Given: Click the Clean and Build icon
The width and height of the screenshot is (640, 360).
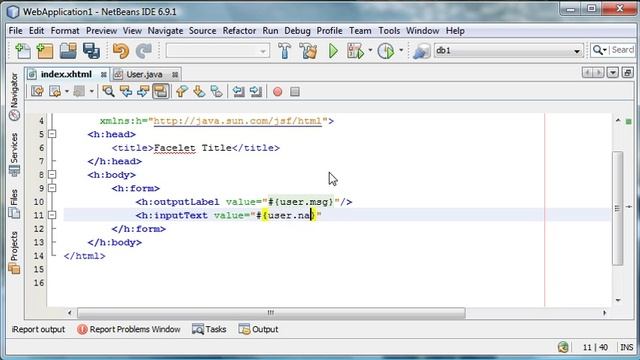Looking at the screenshot, I should pyautogui.click(x=308, y=51).
